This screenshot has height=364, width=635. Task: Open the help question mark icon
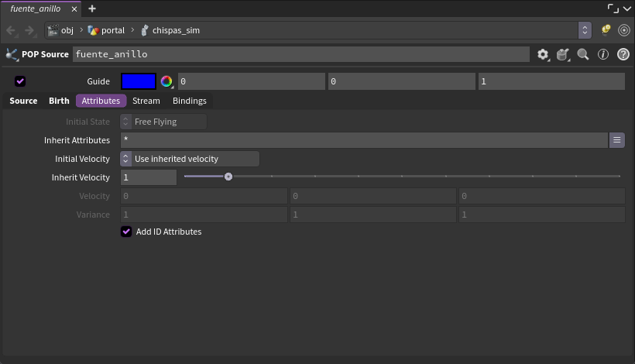pyautogui.click(x=623, y=54)
